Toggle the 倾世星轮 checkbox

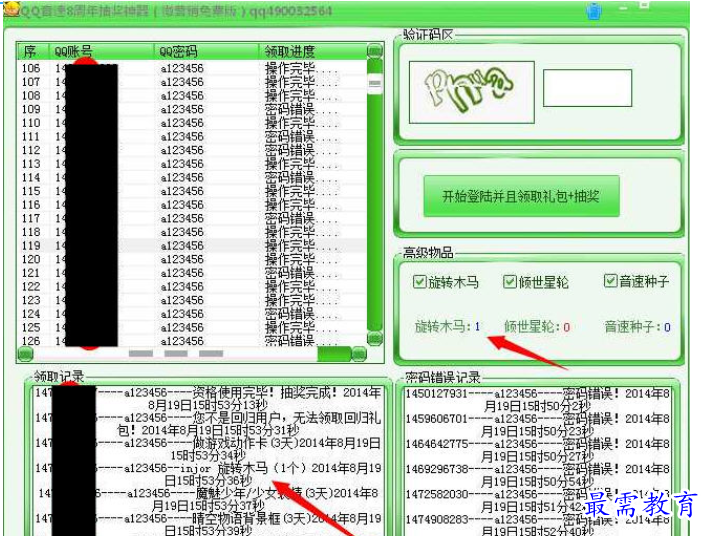509,282
